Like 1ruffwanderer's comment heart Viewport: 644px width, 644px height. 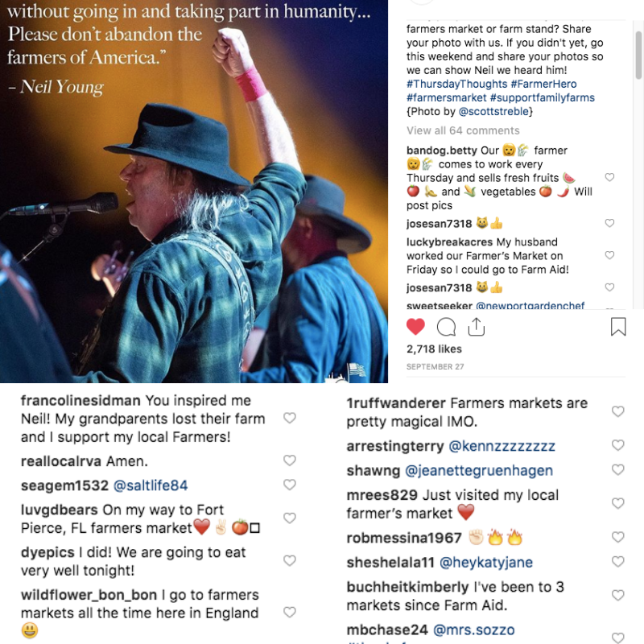pos(618,411)
